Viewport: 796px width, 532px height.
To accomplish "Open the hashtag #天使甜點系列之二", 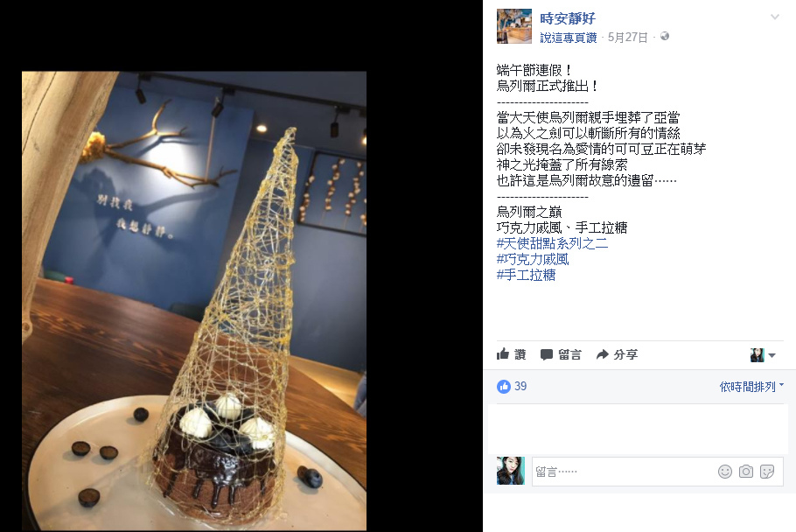I will (x=552, y=243).
